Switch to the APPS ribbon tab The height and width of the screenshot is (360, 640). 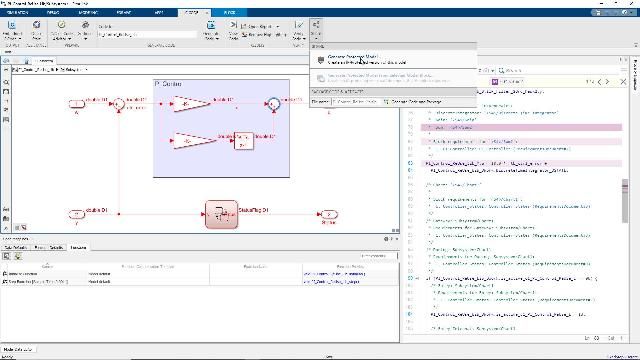159,13
